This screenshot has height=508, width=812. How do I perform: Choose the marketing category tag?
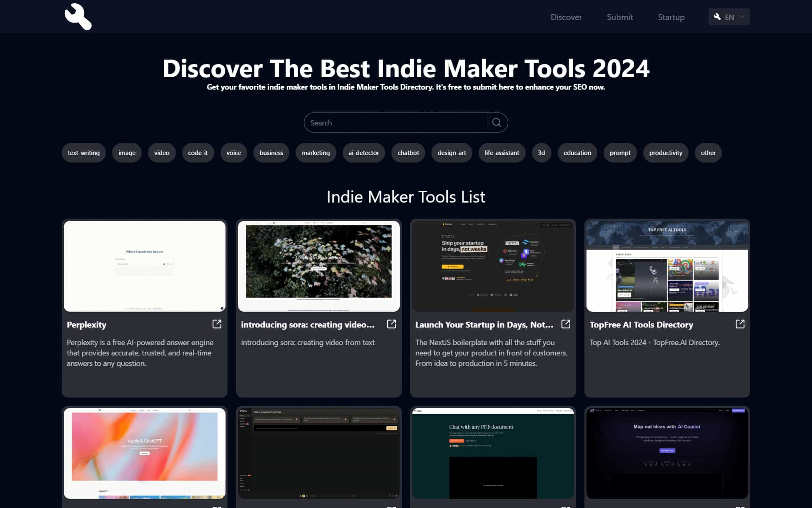tap(316, 153)
